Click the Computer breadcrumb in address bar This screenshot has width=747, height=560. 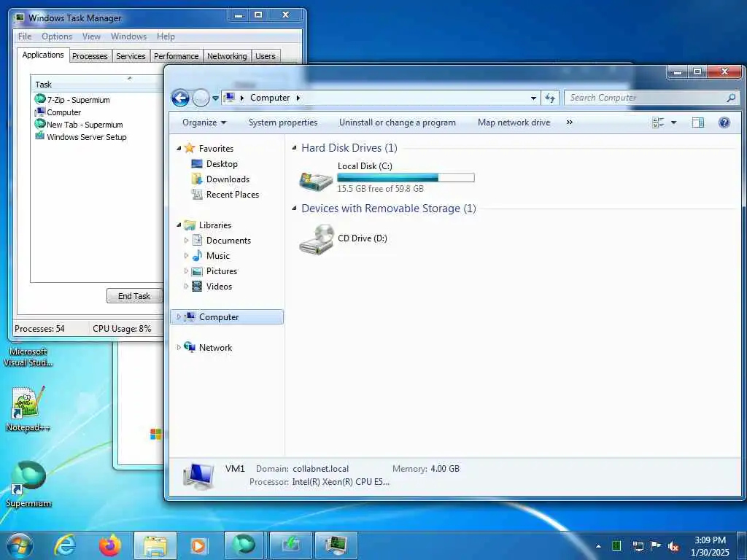[270, 98]
